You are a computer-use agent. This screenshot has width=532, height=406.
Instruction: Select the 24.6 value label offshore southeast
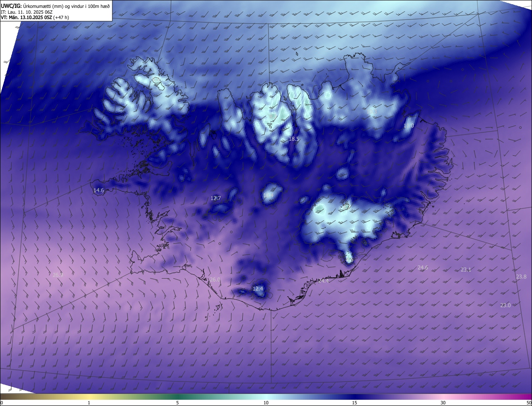tap(423, 268)
